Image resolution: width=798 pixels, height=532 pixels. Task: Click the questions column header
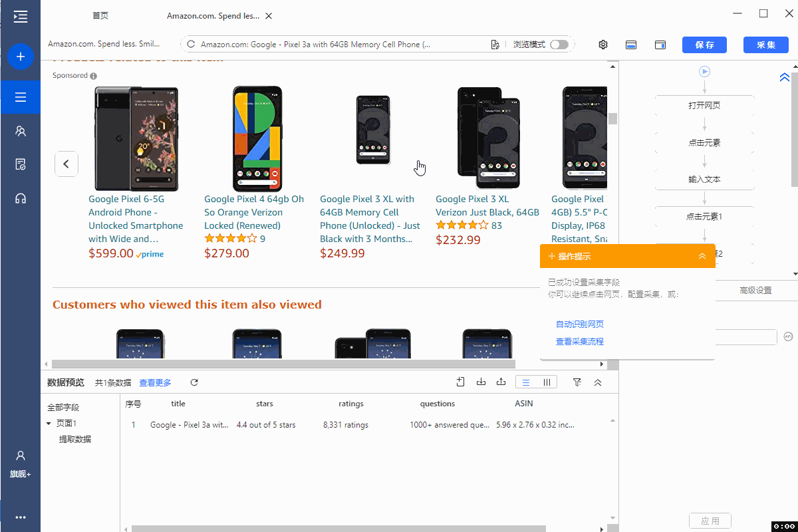[438, 404]
